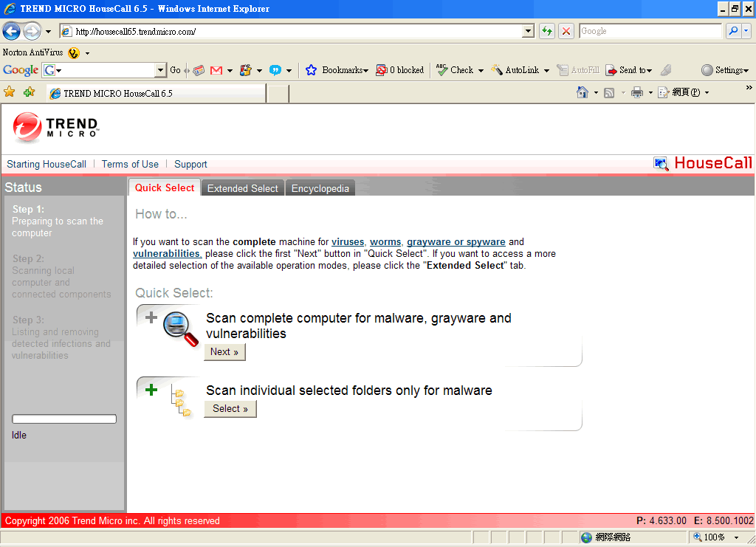Click the magnifier search button beside Google box
Screen dimensions: 756x547
point(733,31)
